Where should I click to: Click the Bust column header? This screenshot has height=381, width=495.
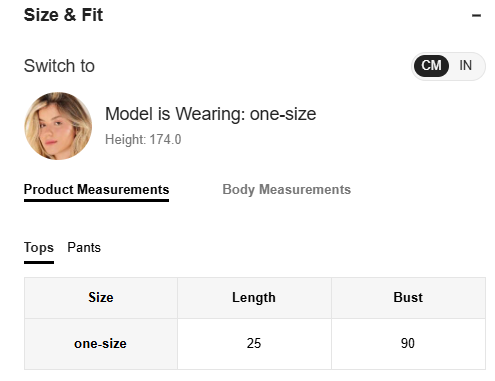click(408, 298)
